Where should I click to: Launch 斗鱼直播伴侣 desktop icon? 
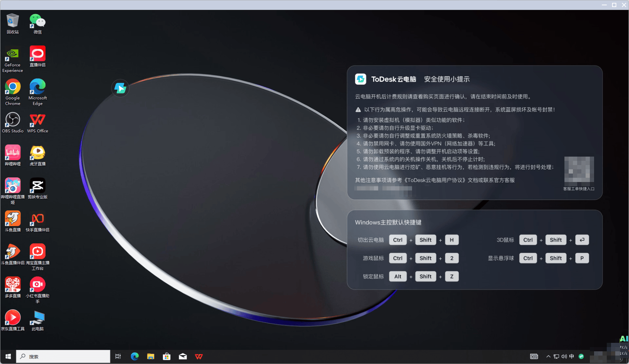13,254
